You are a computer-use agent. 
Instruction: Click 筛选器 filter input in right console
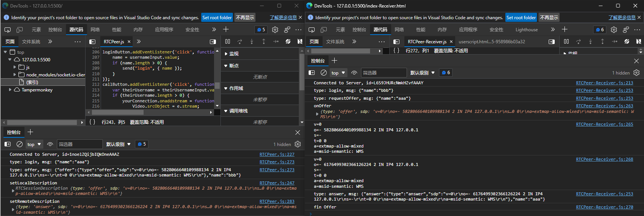click(x=383, y=73)
